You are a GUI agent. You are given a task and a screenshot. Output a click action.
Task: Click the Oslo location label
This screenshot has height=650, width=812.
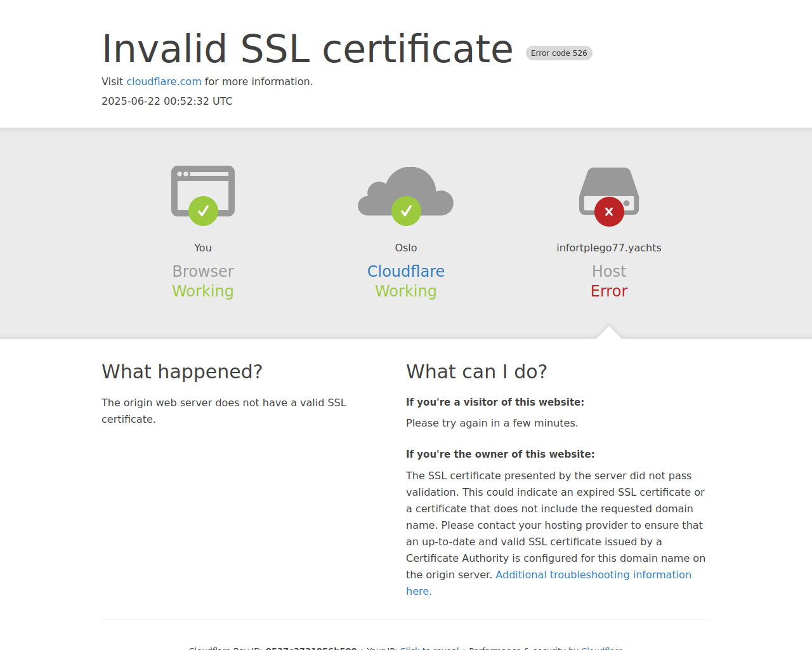(406, 248)
